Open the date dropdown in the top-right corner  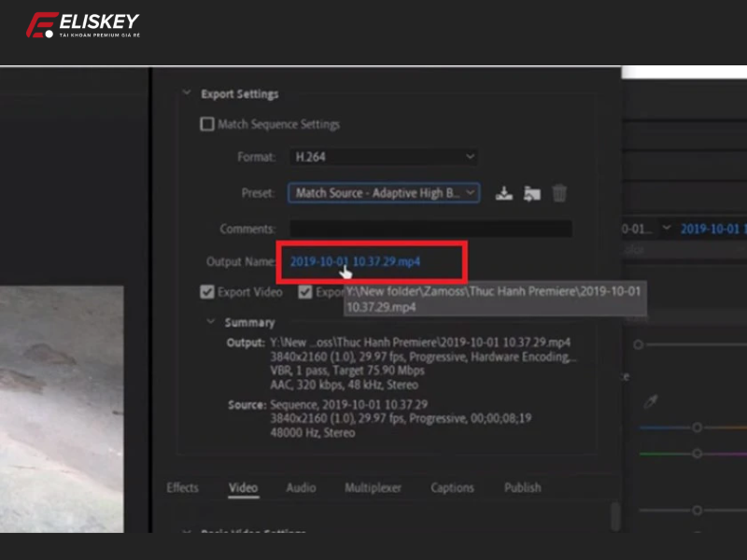coord(667,227)
